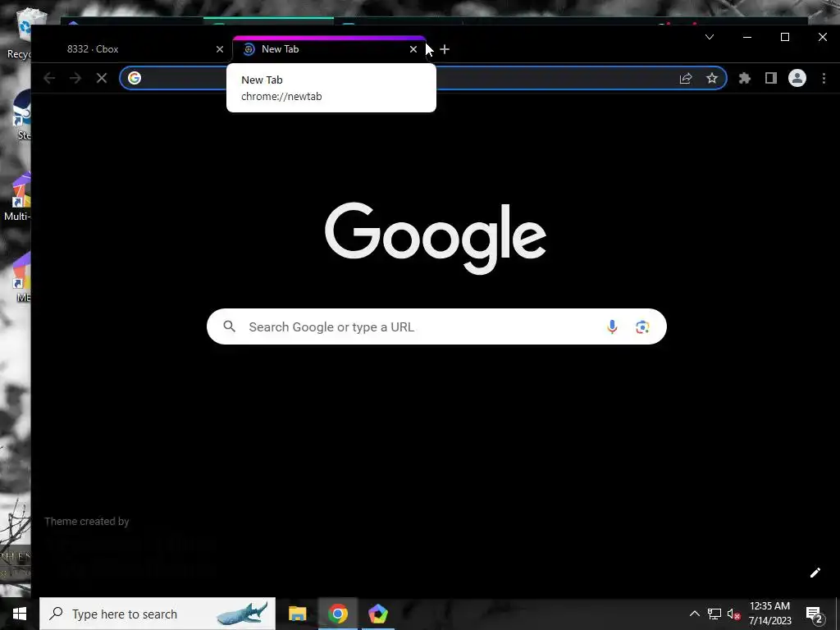Image resolution: width=840 pixels, height=630 pixels.
Task: Search by image with Google Lens
Action: pyautogui.click(x=642, y=326)
